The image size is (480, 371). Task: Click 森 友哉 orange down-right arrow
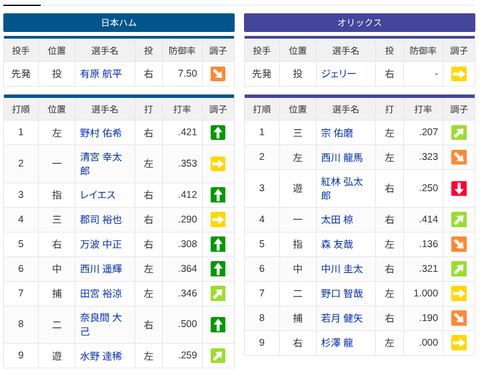pos(459,244)
